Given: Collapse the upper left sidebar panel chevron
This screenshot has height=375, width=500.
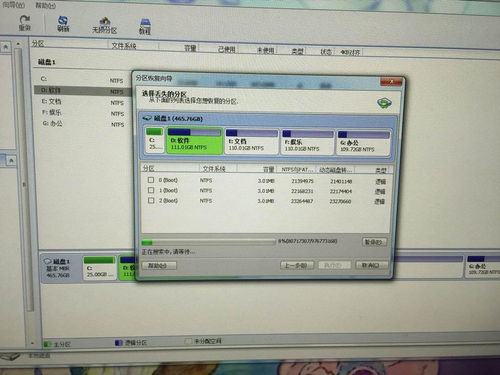Looking at the screenshot, I should pyautogui.click(x=6, y=47).
